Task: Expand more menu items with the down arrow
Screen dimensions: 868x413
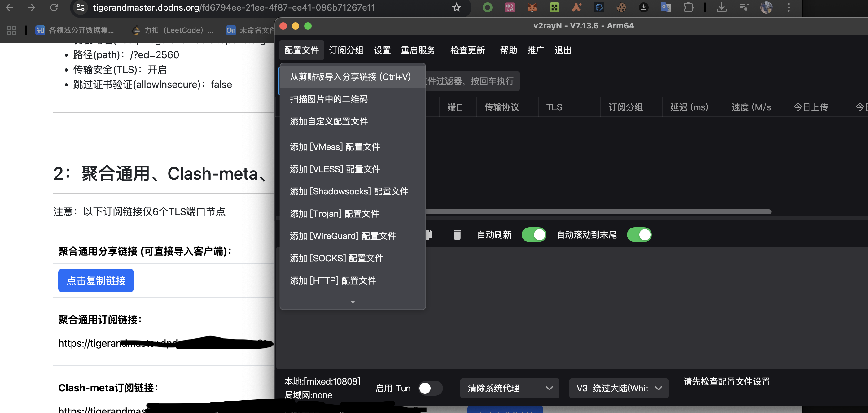Action: tap(353, 302)
